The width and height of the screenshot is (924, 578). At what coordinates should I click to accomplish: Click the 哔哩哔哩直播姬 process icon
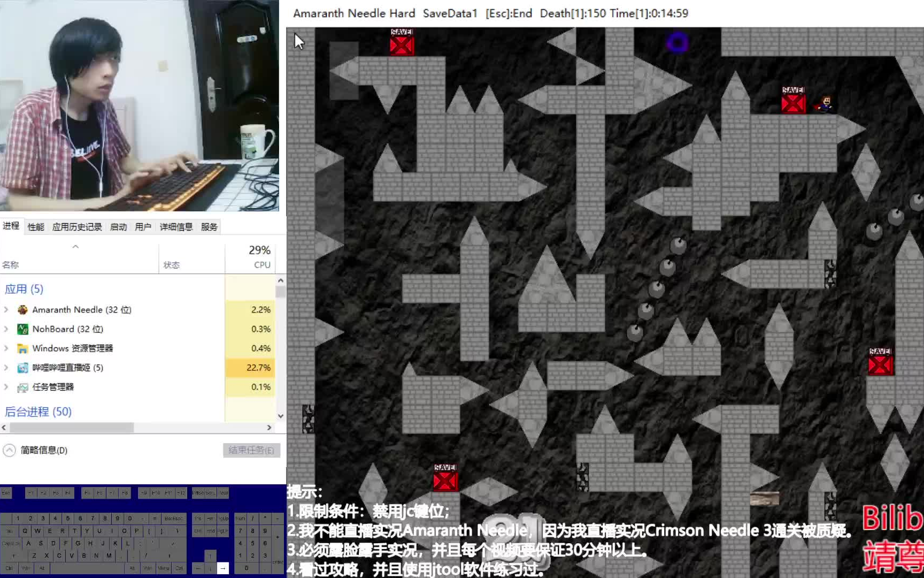[x=22, y=368]
